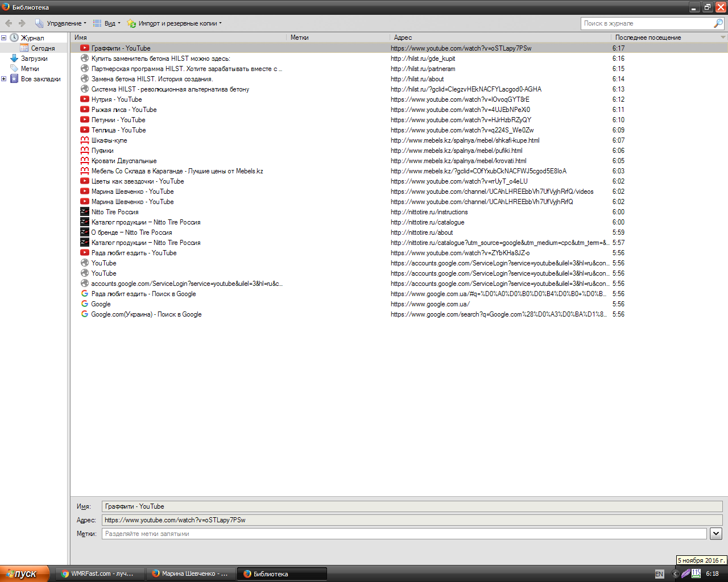Click visit time 6:07 of Шкафы-купе
The height and width of the screenshot is (582, 728).
coord(618,140)
